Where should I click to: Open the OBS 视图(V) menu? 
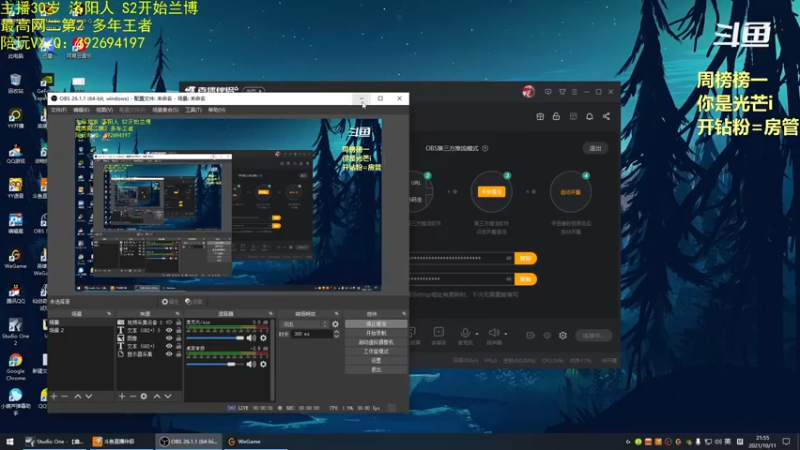(104, 110)
